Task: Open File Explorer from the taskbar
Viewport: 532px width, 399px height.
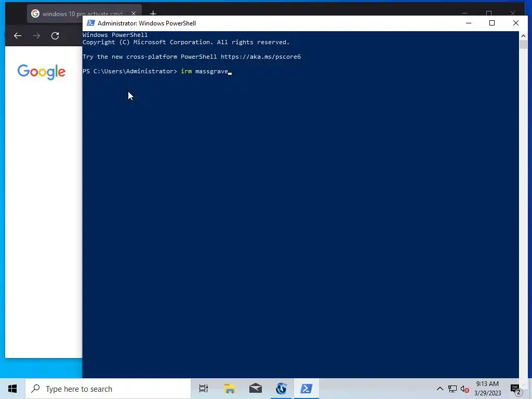Action: pos(230,389)
